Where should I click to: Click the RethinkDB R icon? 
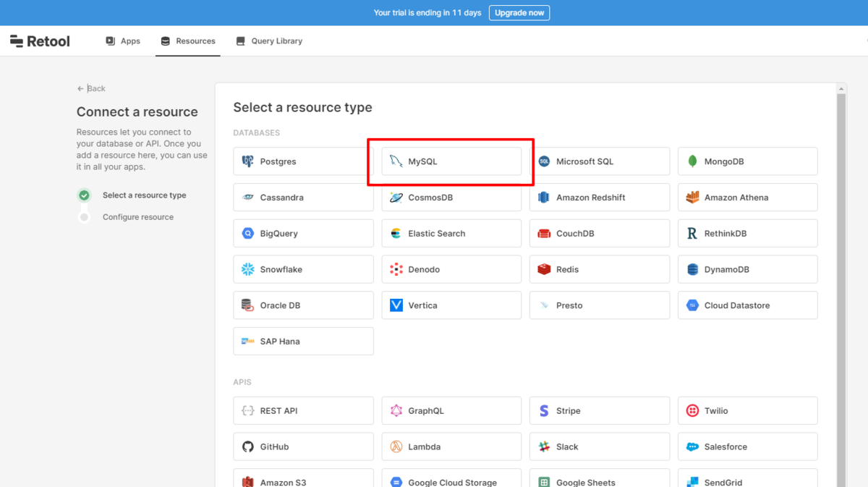point(692,234)
